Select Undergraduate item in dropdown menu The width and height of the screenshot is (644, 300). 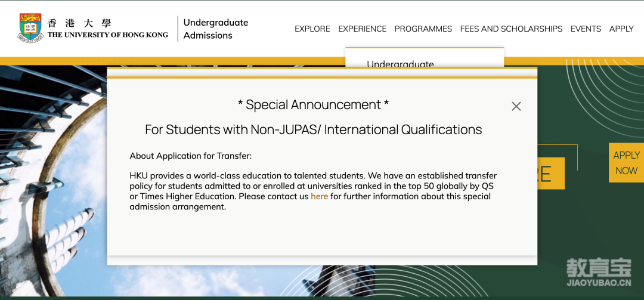click(x=401, y=64)
